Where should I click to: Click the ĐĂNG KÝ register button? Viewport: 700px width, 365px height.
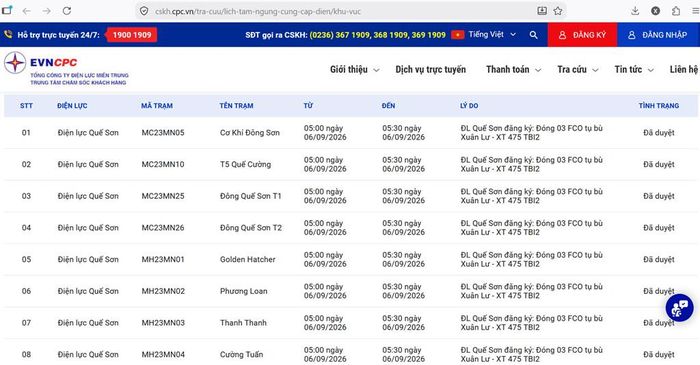[583, 35]
